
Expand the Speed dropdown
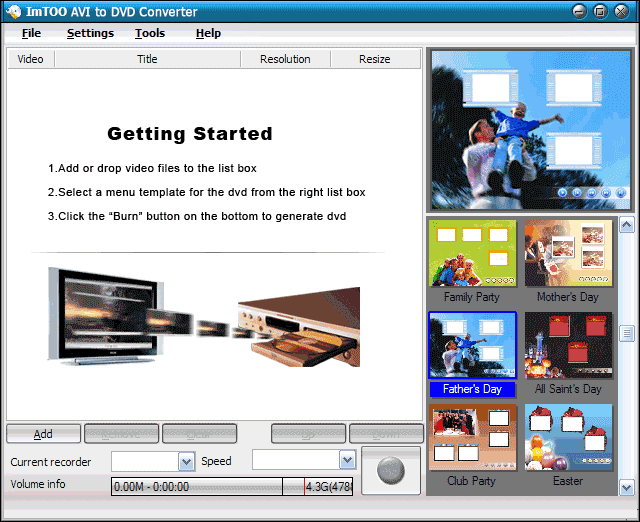pyautogui.click(x=347, y=460)
